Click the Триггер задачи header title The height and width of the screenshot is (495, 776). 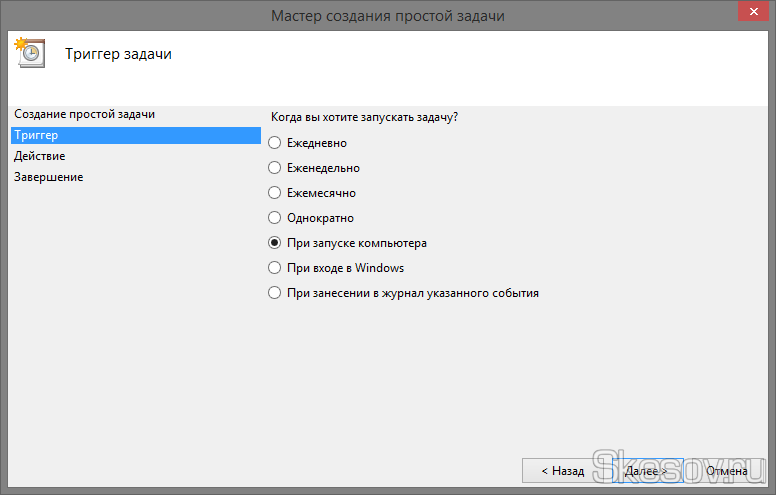(x=118, y=54)
